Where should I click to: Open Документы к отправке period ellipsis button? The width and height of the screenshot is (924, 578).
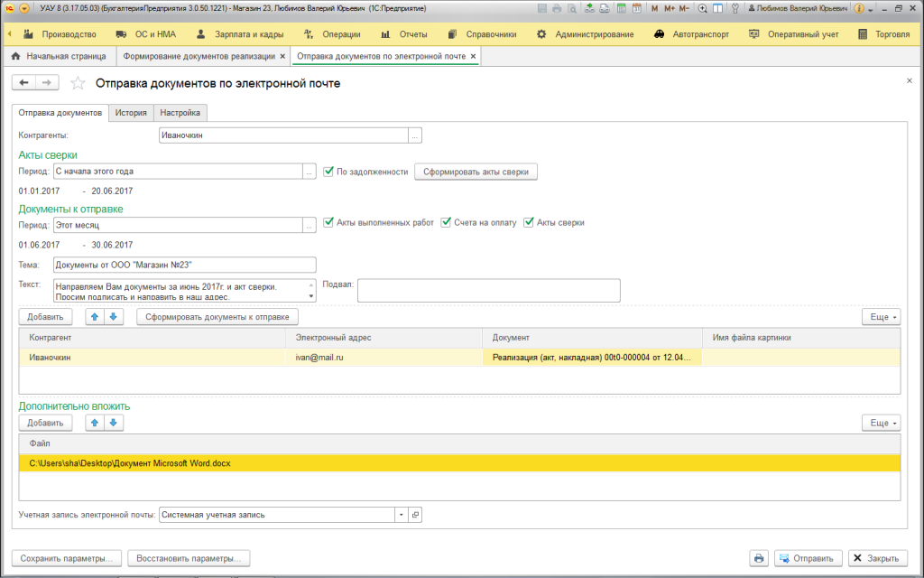click(310, 225)
